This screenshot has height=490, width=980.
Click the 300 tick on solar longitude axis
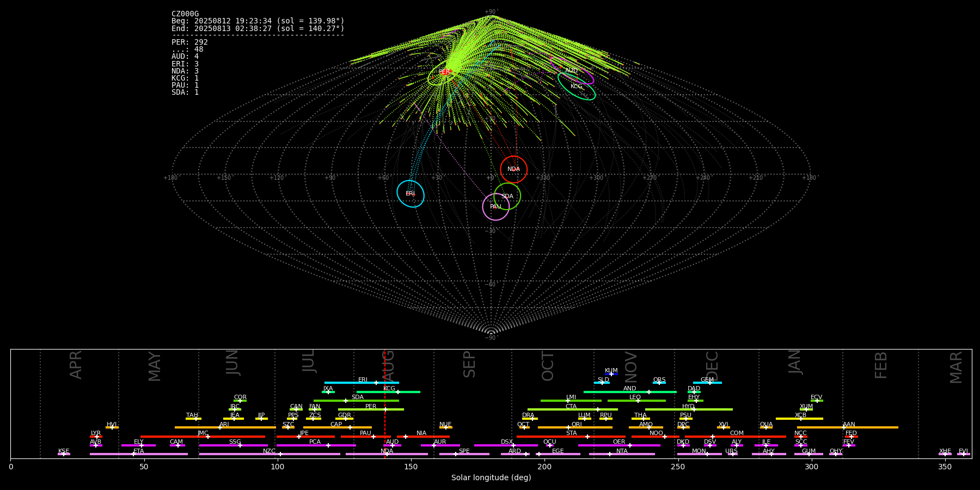point(811,467)
